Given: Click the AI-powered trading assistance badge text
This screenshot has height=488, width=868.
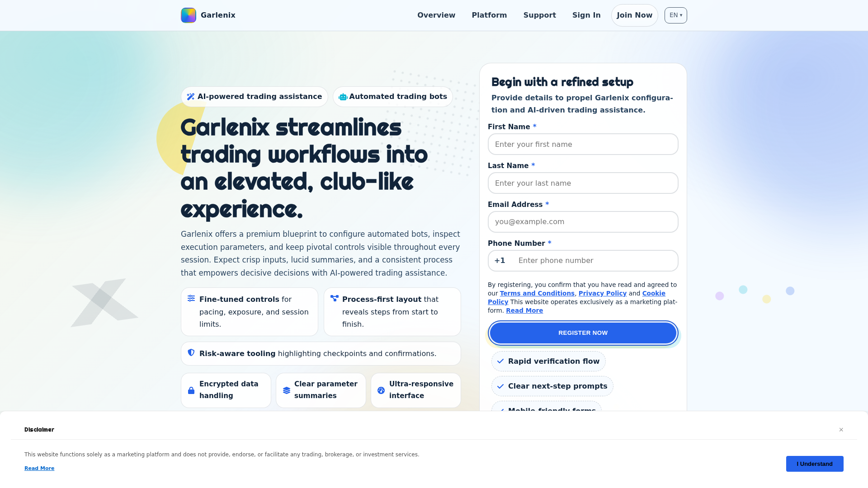Looking at the screenshot, I should (x=259, y=97).
